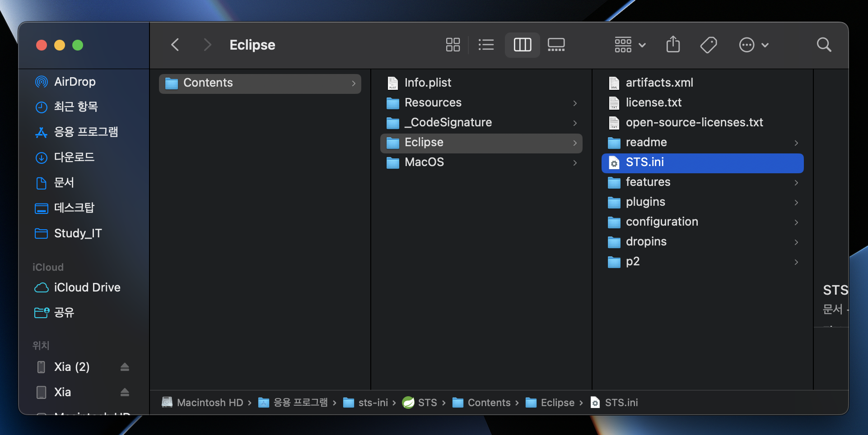Expand the MacOS folder chevron
This screenshot has height=435, width=868.
pos(575,163)
